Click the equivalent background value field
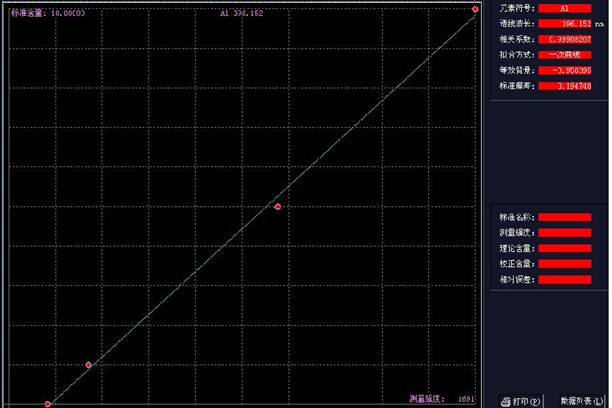The image size is (612, 408). 564,71
